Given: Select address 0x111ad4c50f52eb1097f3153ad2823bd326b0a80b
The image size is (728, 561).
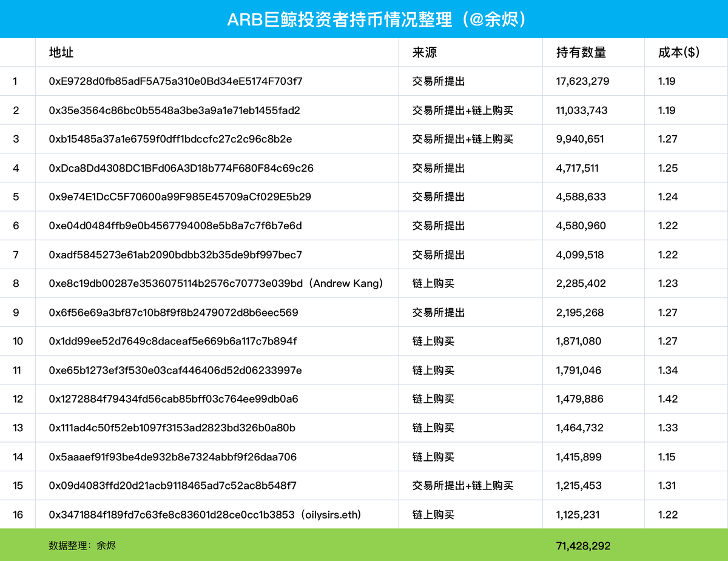Looking at the screenshot, I should [172, 428].
